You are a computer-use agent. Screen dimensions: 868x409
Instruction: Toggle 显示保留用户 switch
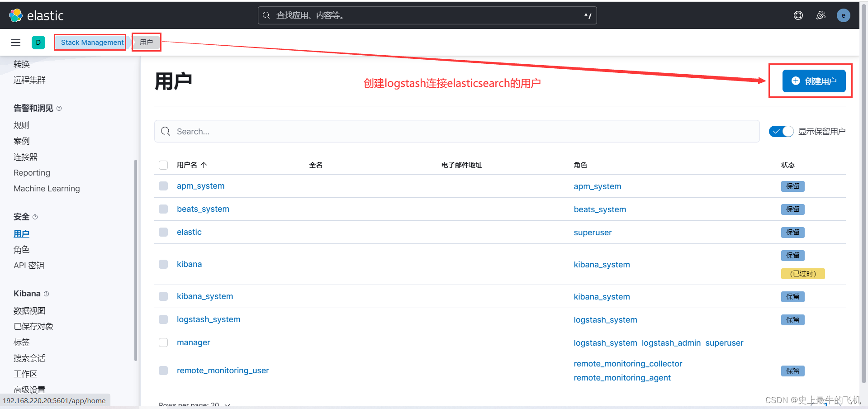point(781,132)
